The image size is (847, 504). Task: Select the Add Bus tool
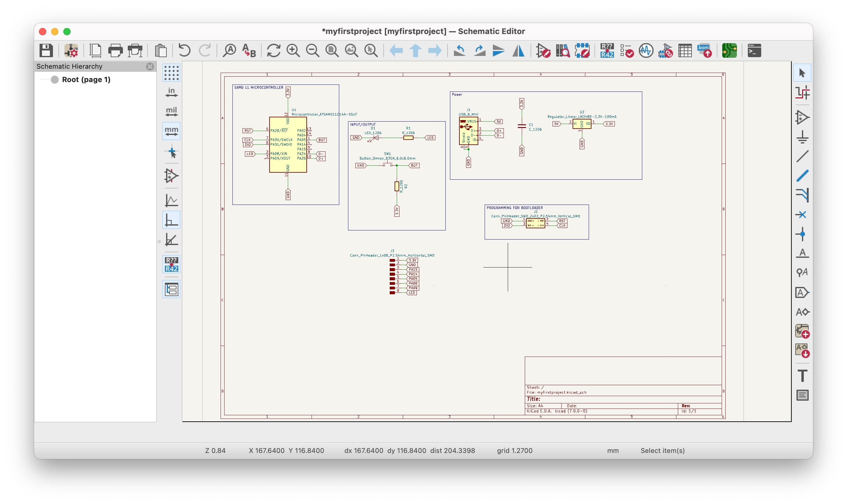[802, 176]
